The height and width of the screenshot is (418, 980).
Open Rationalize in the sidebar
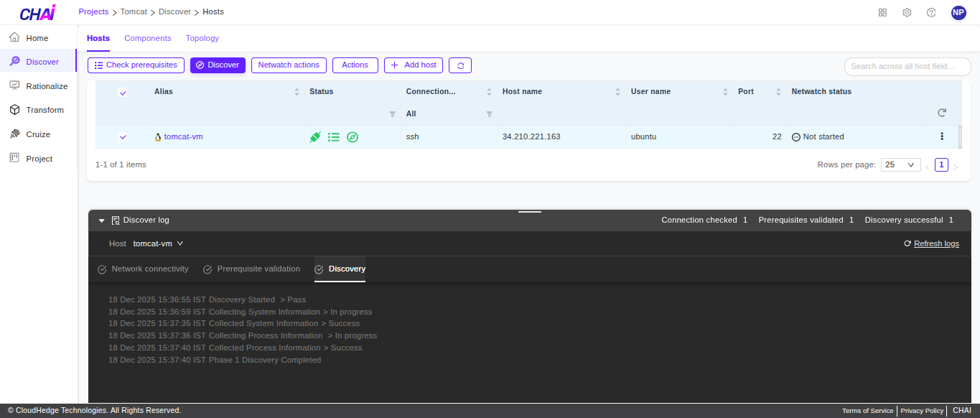pos(38,86)
